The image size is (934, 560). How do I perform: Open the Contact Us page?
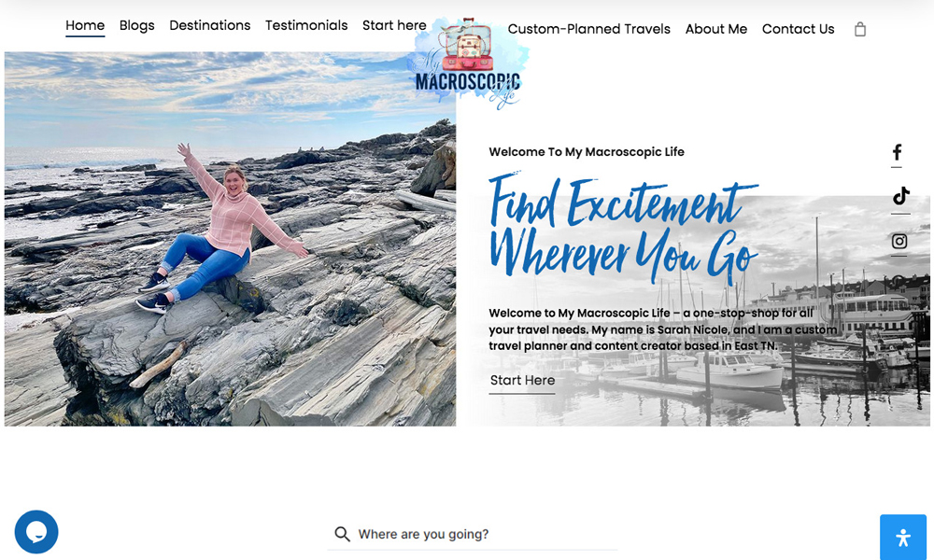click(799, 29)
